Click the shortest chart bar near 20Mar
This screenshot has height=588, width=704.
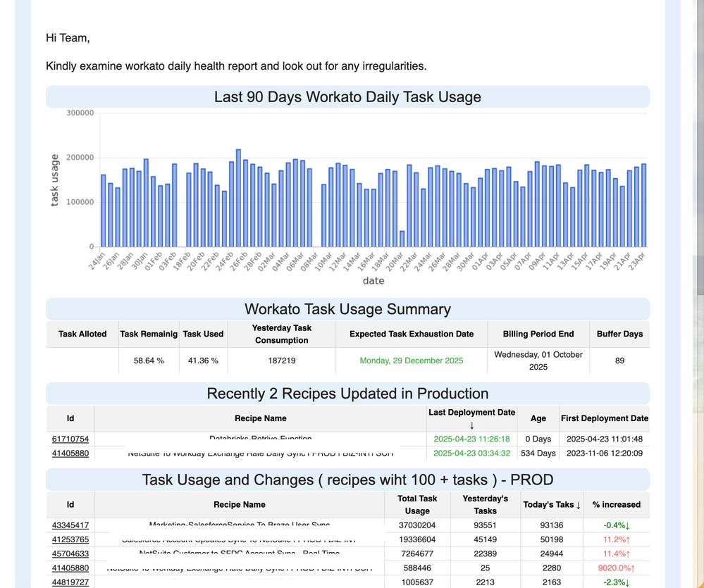[x=402, y=239]
